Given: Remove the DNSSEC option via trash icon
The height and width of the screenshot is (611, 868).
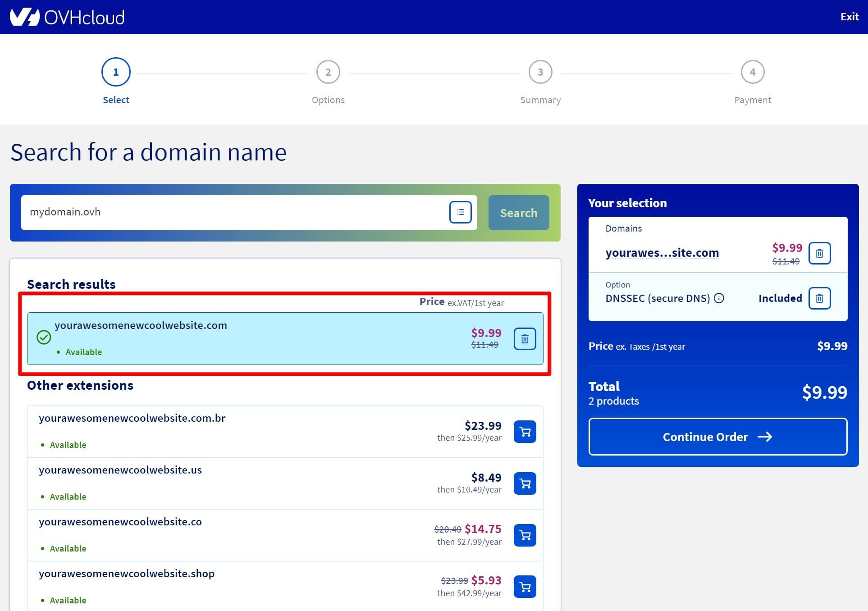Looking at the screenshot, I should [x=819, y=298].
